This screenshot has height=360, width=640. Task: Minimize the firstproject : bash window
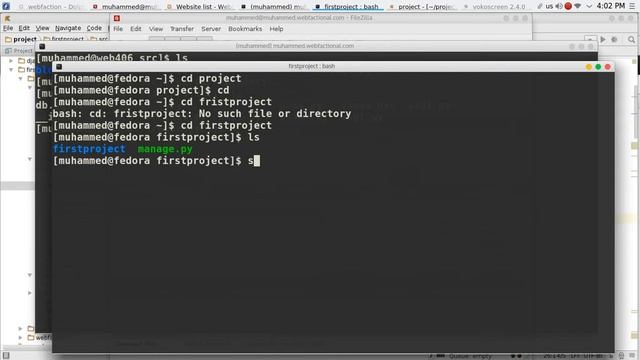589,67
